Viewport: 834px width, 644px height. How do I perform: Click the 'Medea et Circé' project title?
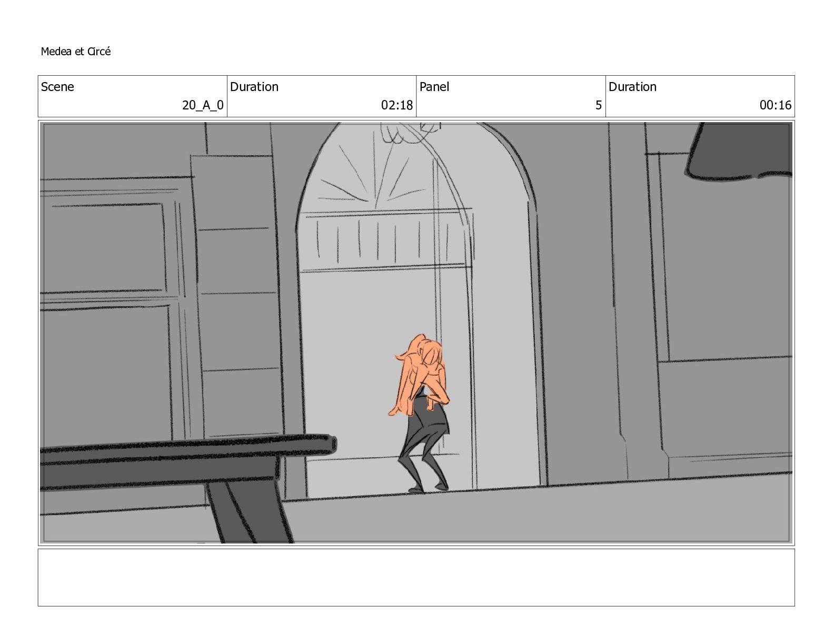pyautogui.click(x=76, y=52)
